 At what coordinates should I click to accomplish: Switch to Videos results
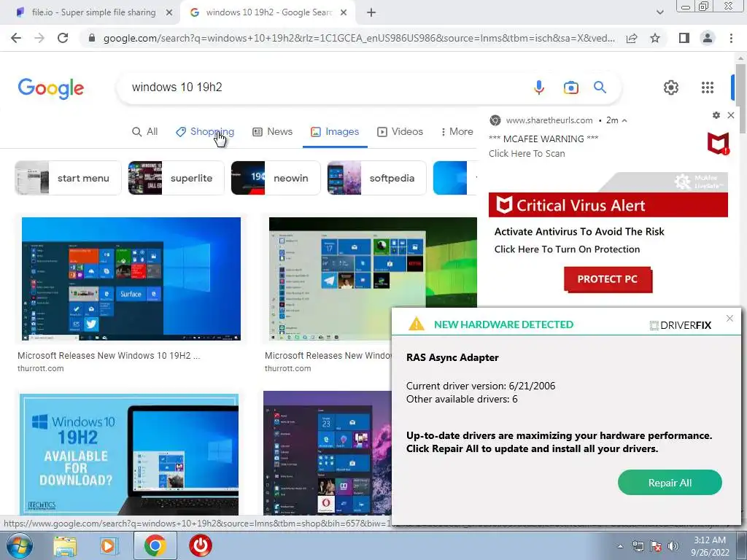400,132
